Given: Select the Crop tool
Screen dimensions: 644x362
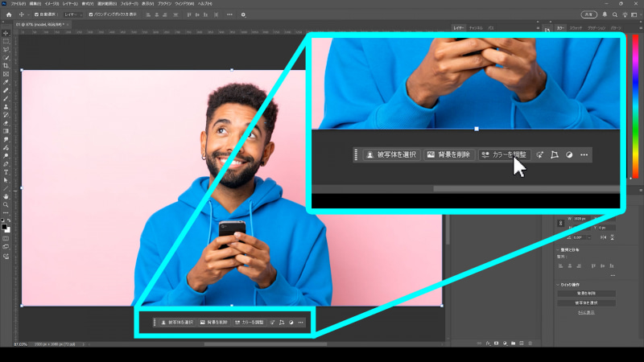Looking at the screenshot, I should 6,66.
